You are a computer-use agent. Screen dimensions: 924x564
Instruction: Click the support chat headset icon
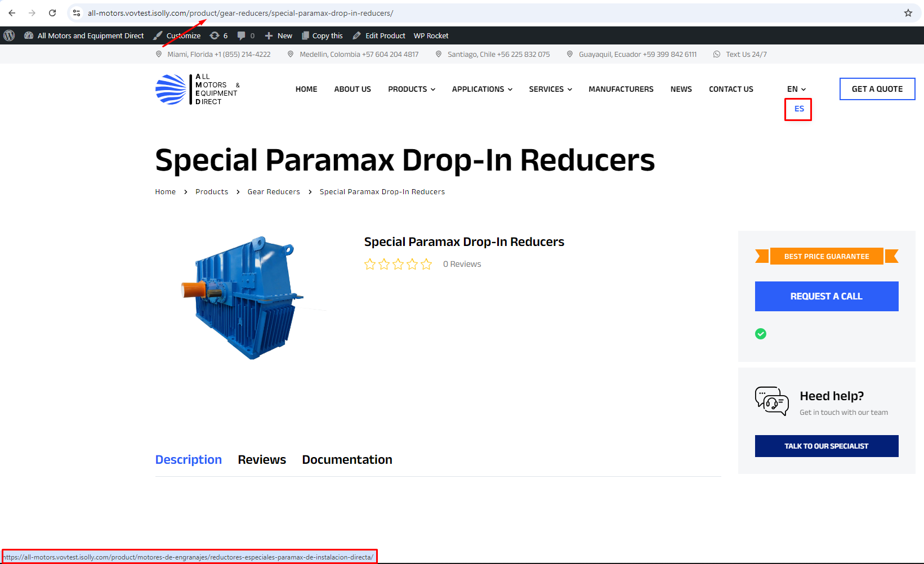(x=772, y=401)
